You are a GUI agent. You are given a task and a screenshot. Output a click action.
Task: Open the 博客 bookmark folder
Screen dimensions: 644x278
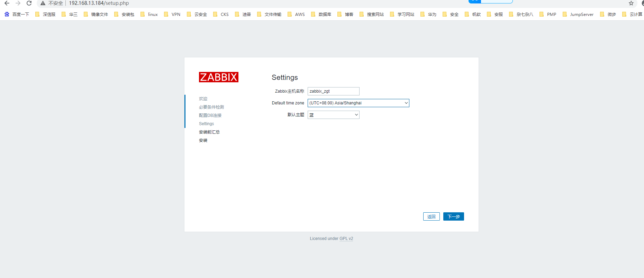click(x=345, y=14)
